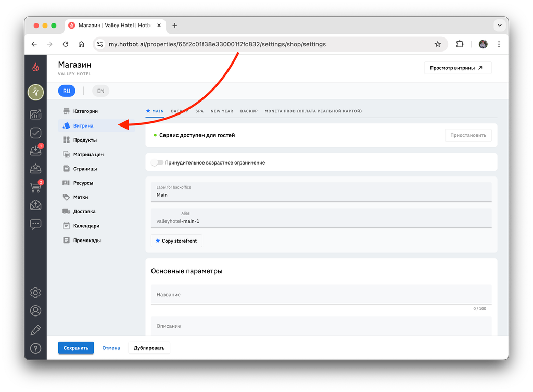Open Ресурсы in the shop menu
Screen dimensions: 533x392
pyautogui.click(x=96, y=183)
